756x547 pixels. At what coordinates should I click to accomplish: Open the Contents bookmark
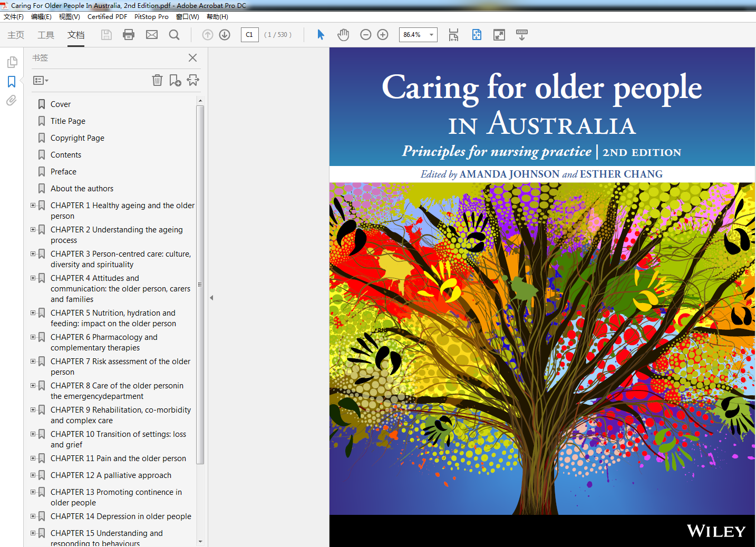[x=66, y=155]
